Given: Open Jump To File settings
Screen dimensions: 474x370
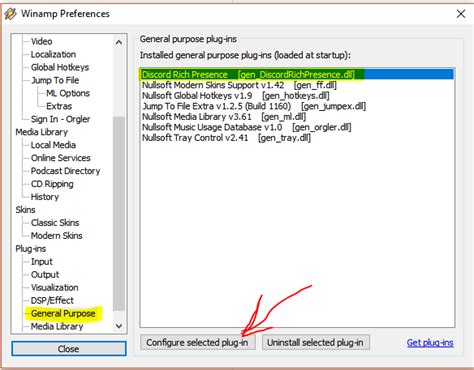Looking at the screenshot, I should click(55, 80).
